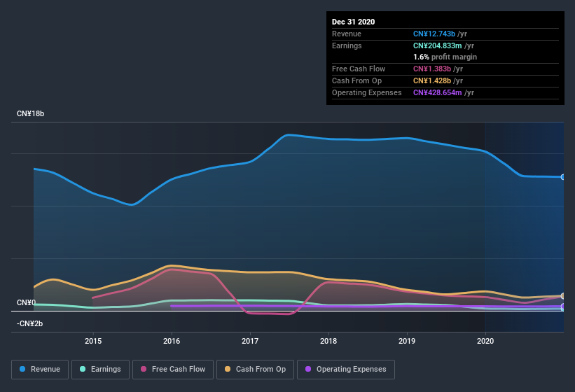575x392 pixels.
Task: Click the 2019 year axis label
Action: [x=406, y=341]
